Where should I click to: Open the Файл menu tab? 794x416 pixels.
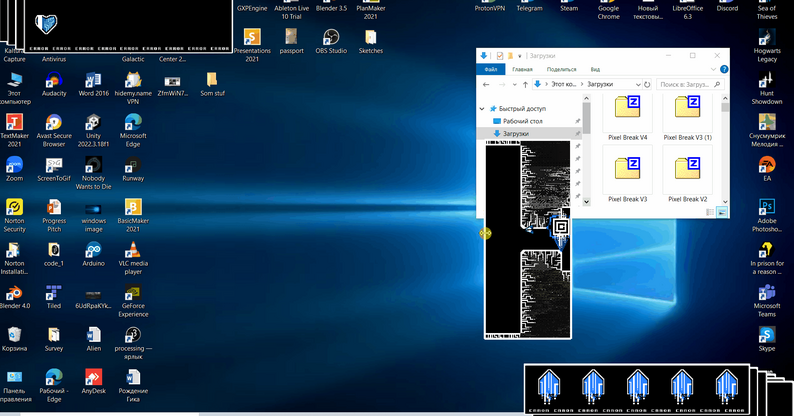pyautogui.click(x=491, y=70)
